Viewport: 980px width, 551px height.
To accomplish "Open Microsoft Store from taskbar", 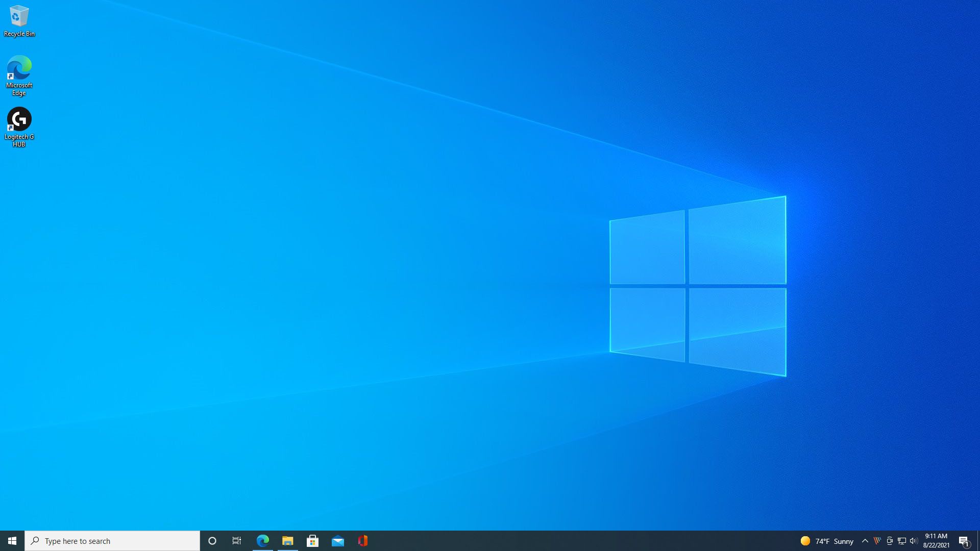I will click(312, 540).
